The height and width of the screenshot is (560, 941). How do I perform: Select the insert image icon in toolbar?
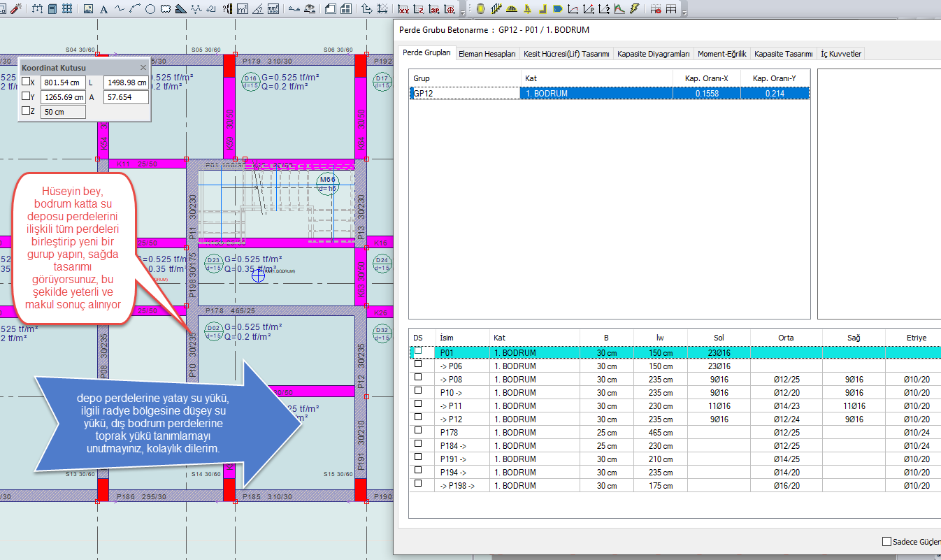[89, 9]
